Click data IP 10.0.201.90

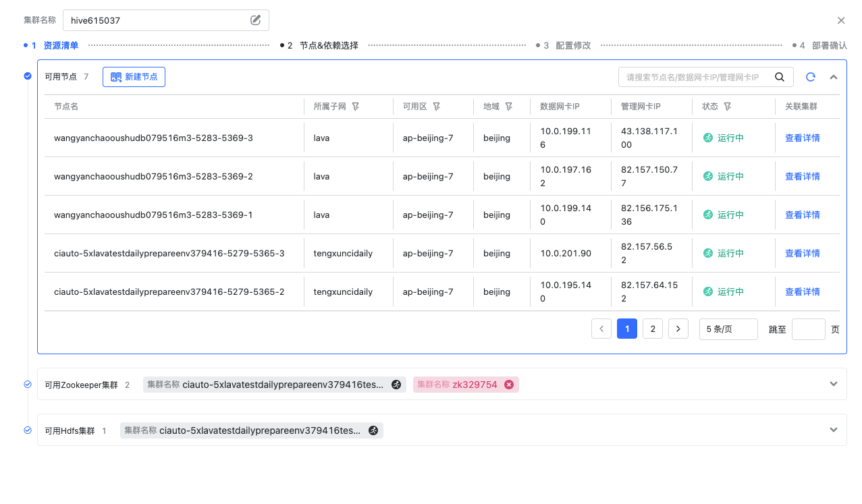point(566,253)
